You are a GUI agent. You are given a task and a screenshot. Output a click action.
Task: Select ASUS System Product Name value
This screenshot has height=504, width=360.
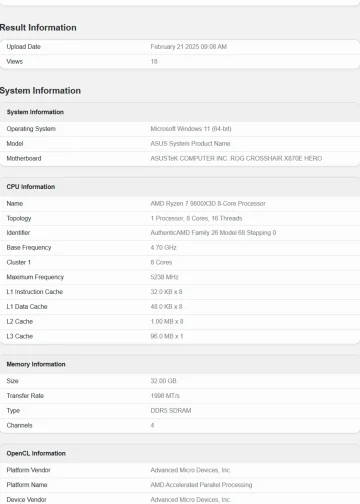[x=190, y=144]
